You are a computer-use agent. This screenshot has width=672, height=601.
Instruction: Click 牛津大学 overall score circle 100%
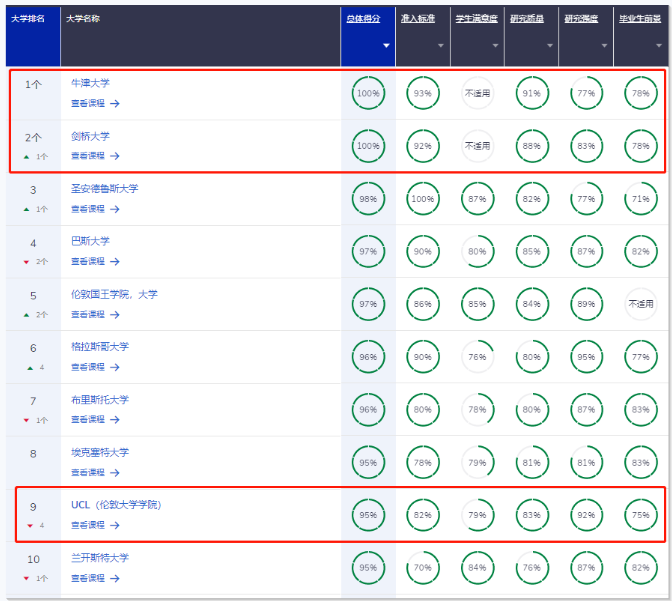[368, 93]
